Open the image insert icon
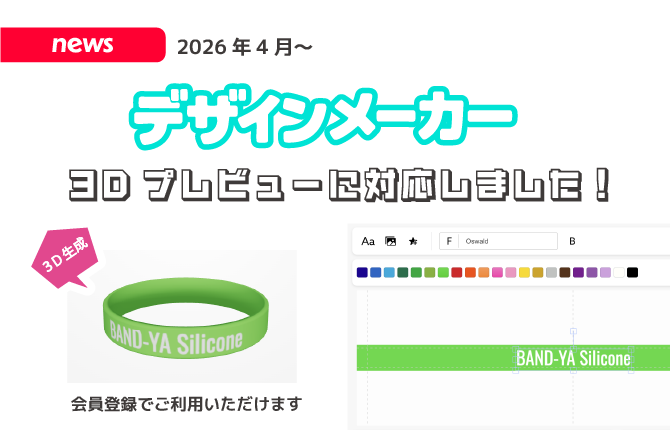This screenshot has height=441, width=671. click(390, 241)
